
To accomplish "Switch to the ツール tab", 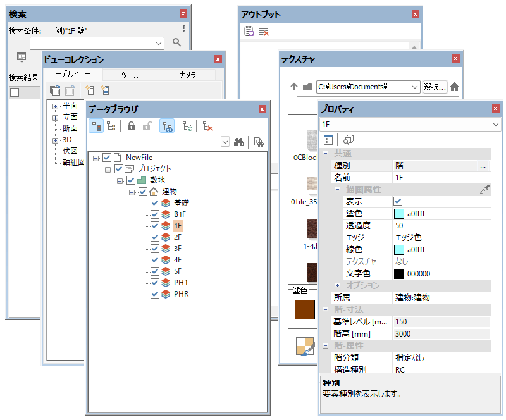I will coord(130,75).
